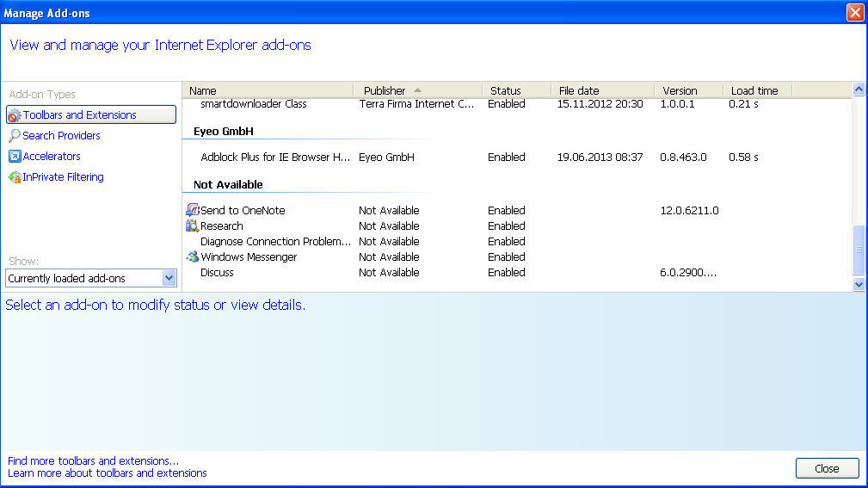Select Accelerators add-on type

44,156
